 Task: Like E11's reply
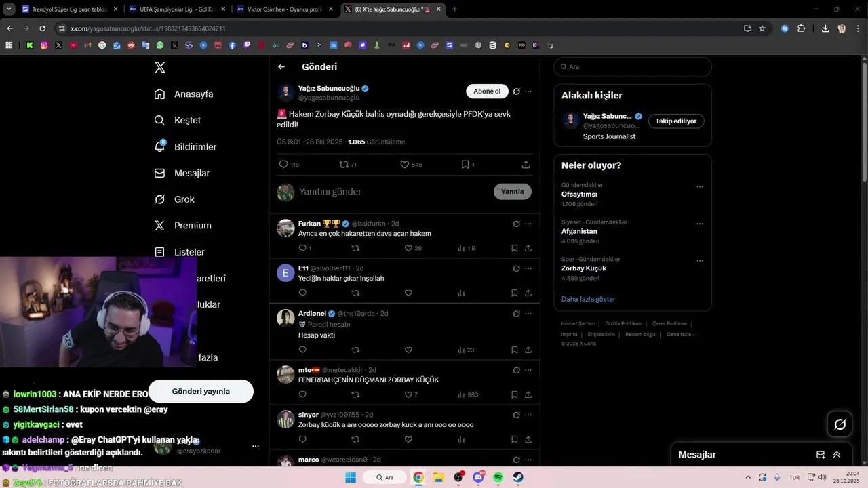click(408, 293)
